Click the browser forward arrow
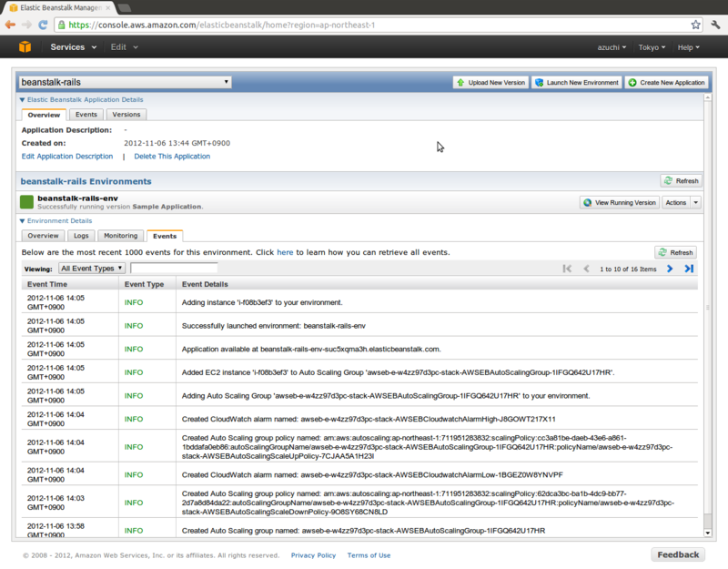Image resolution: width=728 pixels, height=569 pixels. [26, 25]
